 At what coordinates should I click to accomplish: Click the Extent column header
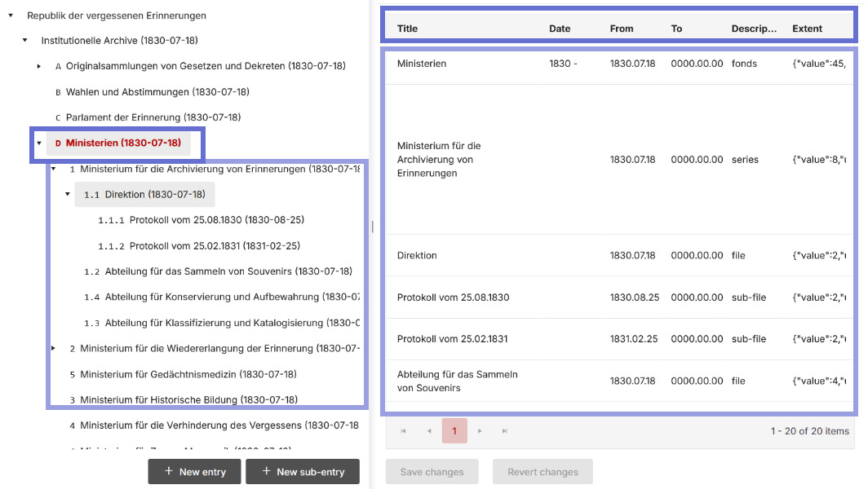pos(807,29)
